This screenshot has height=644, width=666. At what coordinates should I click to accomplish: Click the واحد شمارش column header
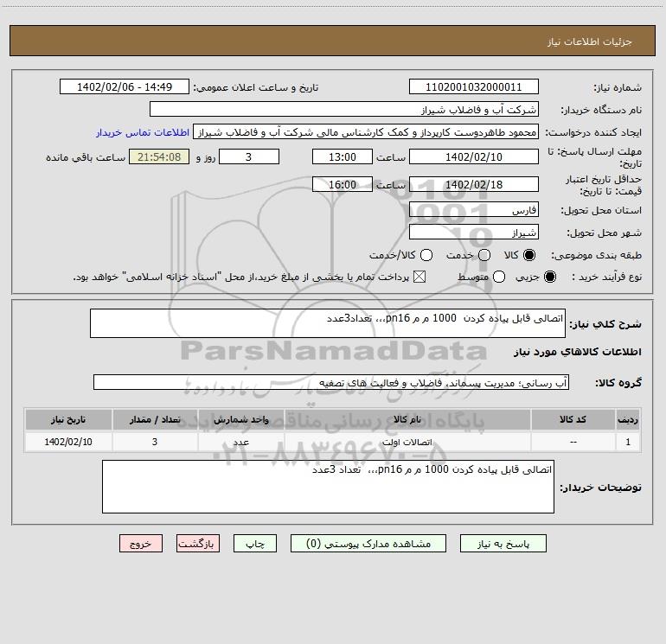(x=240, y=419)
